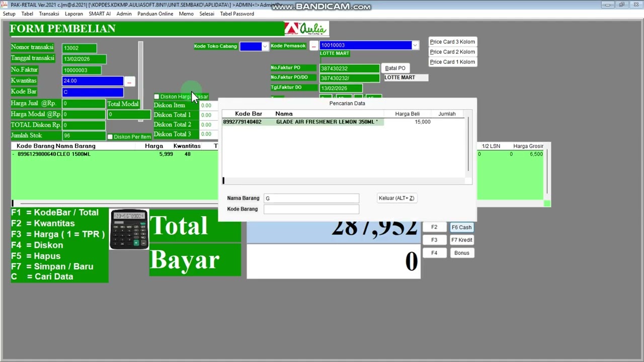Open Tabel Password menu
This screenshot has width=644, height=362.
tap(237, 14)
